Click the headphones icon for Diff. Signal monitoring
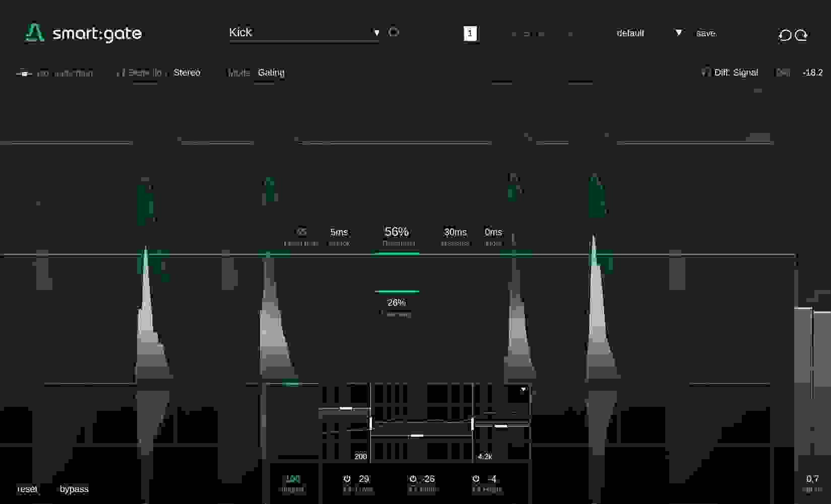This screenshot has height=504, width=831. [706, 72]
